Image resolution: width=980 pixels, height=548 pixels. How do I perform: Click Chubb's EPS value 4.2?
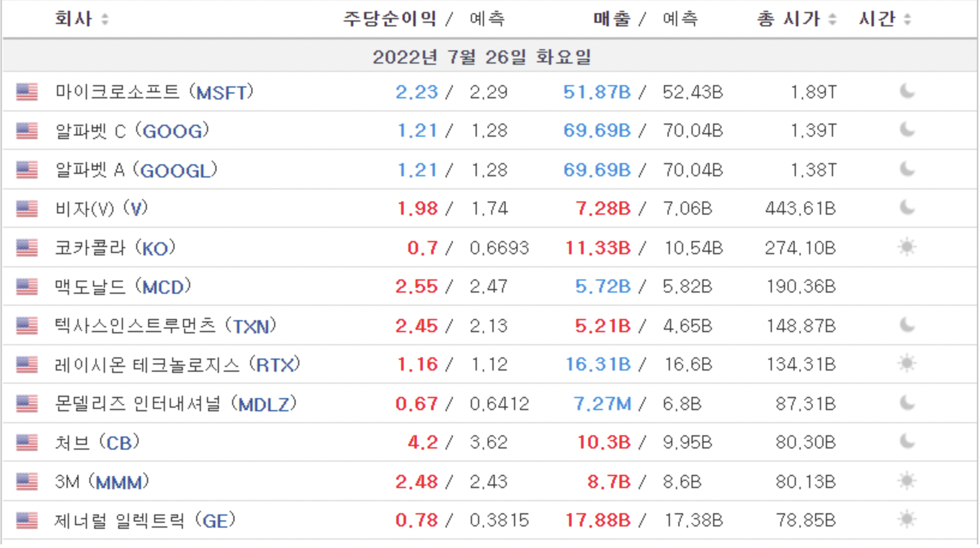423,443
